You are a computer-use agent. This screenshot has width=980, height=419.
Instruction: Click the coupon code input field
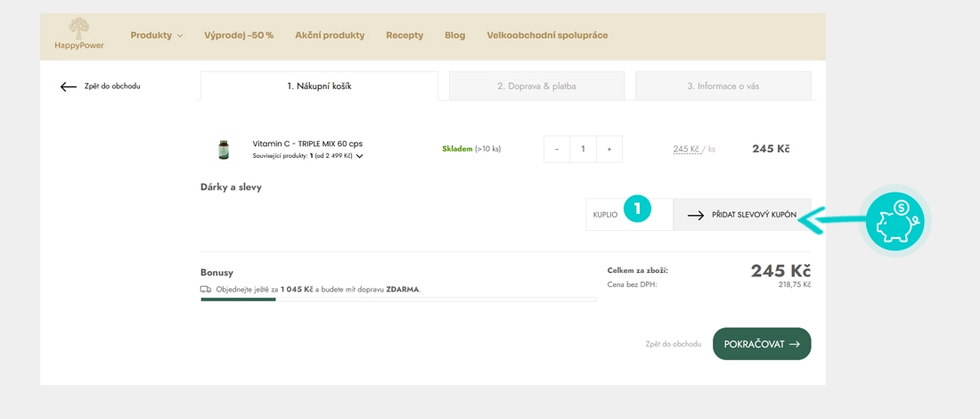click(629, 215)
